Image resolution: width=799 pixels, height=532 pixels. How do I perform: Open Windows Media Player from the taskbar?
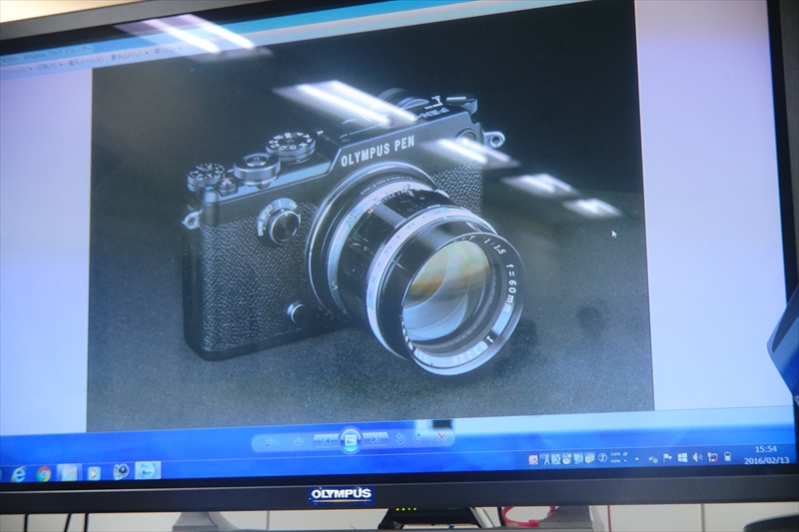pyautogui.click(x=94, y=473)
